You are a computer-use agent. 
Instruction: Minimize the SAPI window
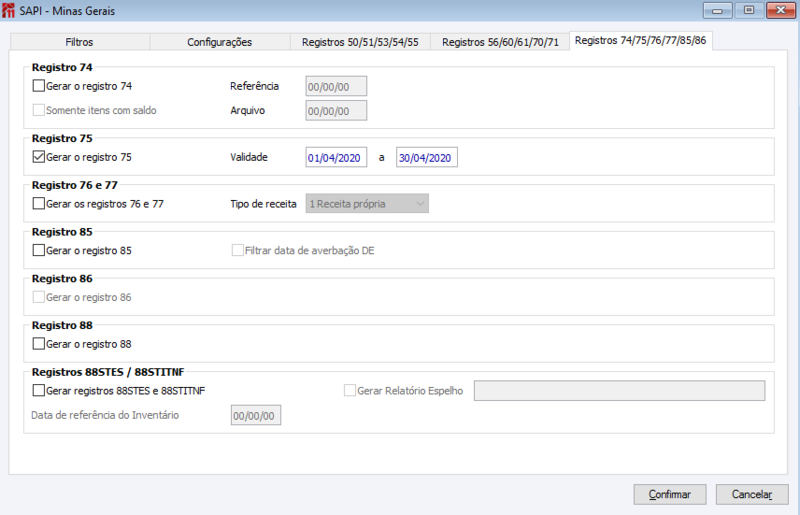pyautogui.click(x=717, y=11)
